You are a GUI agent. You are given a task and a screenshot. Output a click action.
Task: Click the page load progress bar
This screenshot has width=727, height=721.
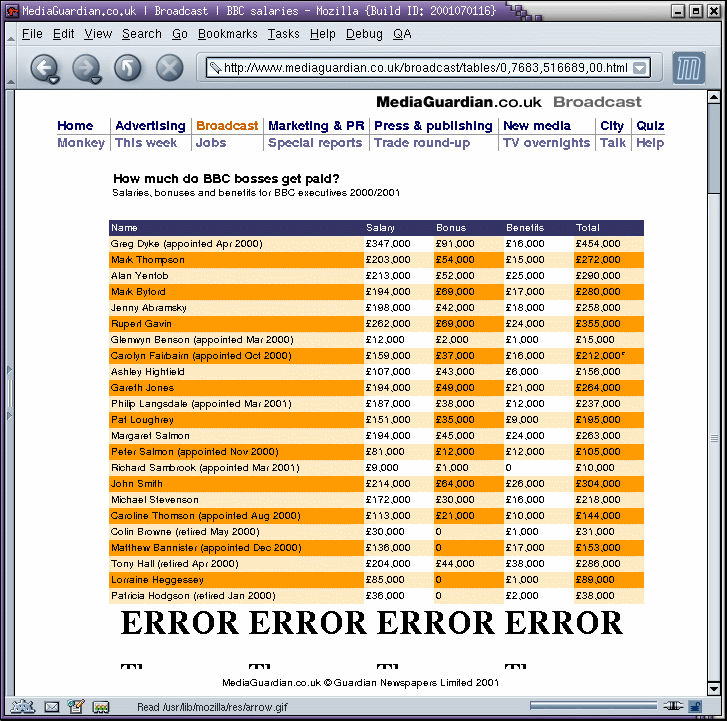pos(593,706)
